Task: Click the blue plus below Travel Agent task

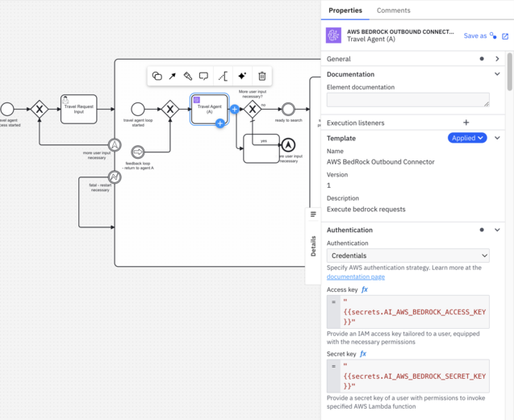Action: point(220,123)
